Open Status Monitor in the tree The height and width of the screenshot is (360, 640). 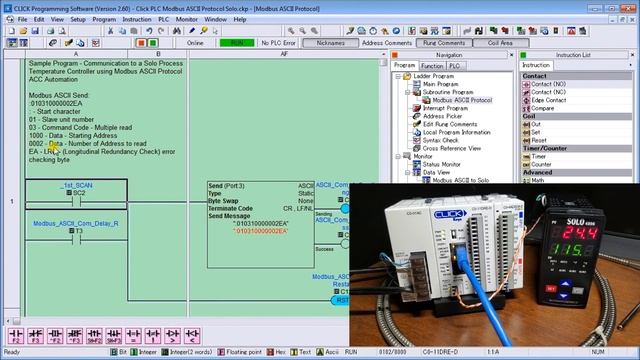click(442, 164)
